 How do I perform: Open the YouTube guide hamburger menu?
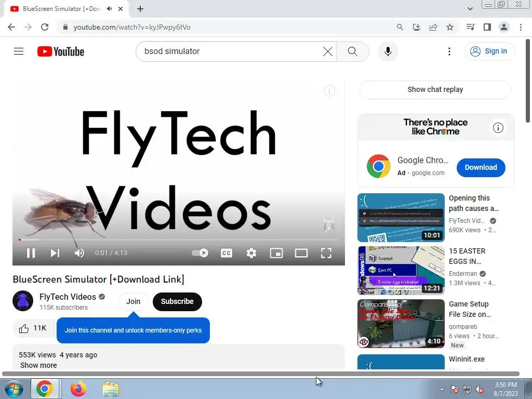tap(19, 51)
